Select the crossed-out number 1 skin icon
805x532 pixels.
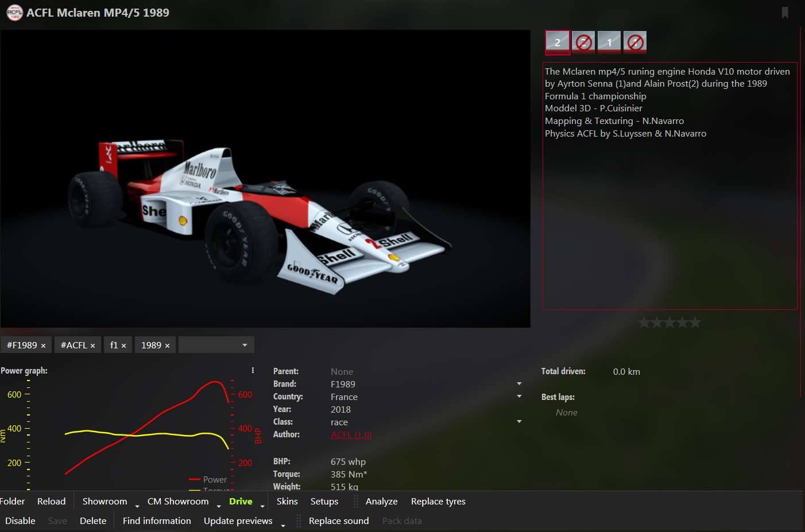click(634, 42)
